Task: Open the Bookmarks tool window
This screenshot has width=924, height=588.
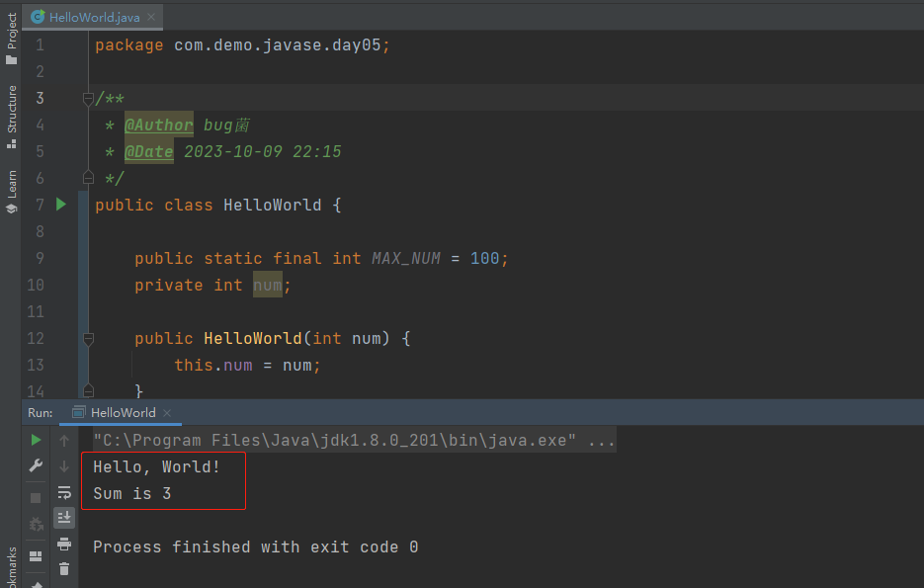Action: (x=9, y=559)
